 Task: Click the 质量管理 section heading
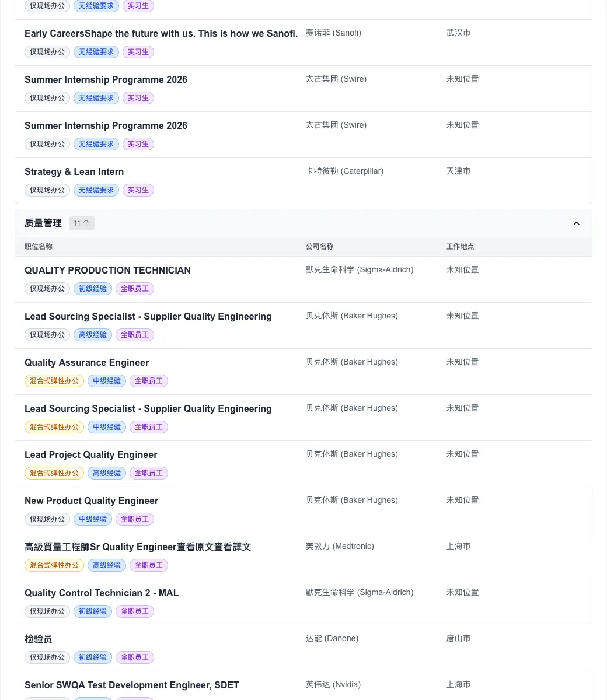[43, 223]
